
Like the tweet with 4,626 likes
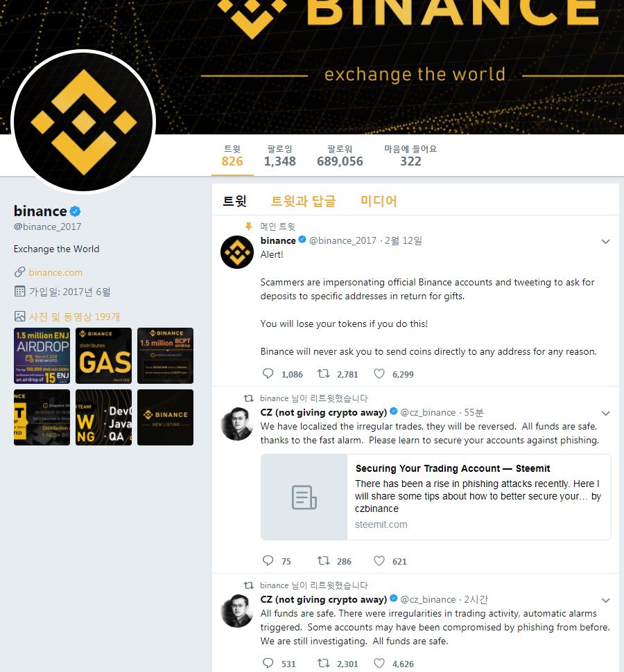coord(379,663)
